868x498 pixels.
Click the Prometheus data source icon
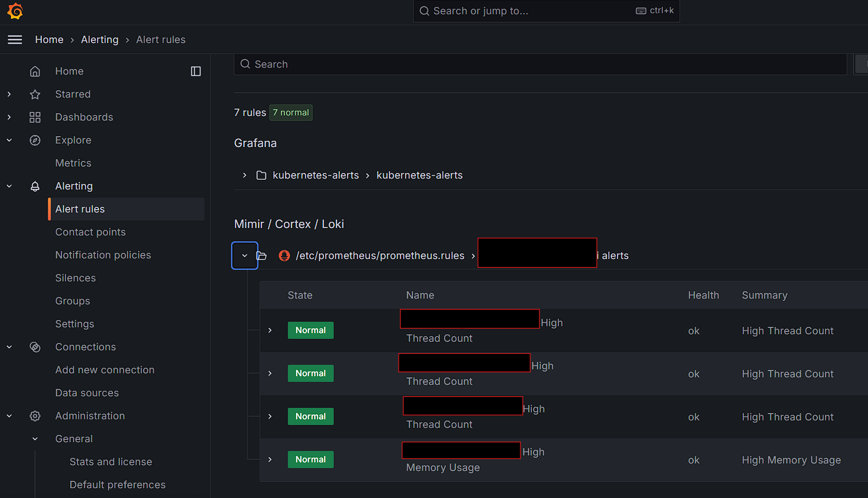coord(284,256)
